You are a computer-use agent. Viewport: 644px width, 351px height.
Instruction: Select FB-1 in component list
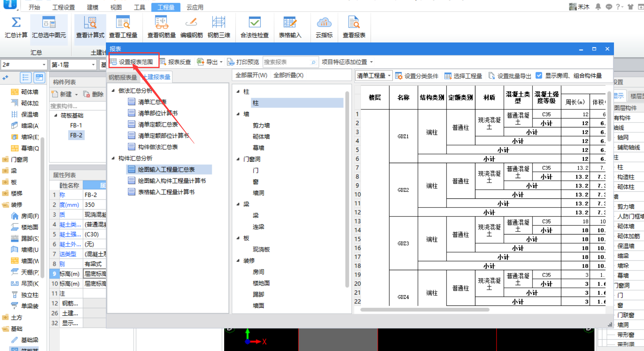pos(76,126)
